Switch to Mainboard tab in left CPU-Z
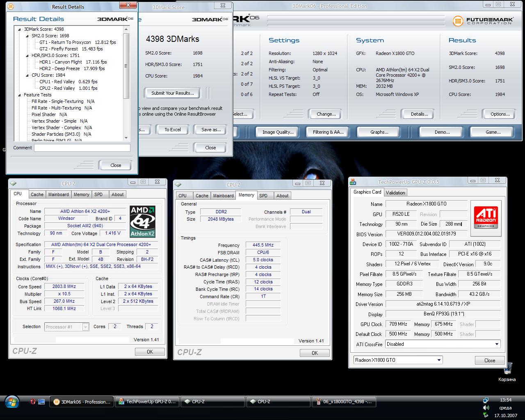The height and width of the screenshot is (420, 525). click(x=59, y=194)
